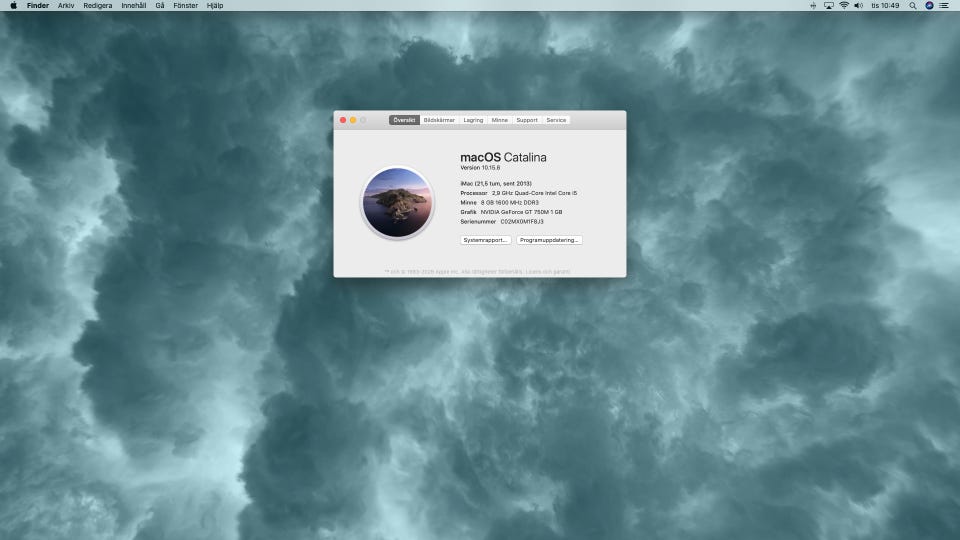
Task: Select the macOS Catalina heading
Action: coord(503,157)
